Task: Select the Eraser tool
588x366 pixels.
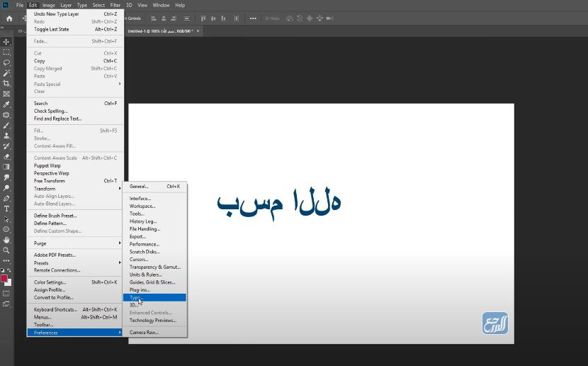Action: coord(6,157)
